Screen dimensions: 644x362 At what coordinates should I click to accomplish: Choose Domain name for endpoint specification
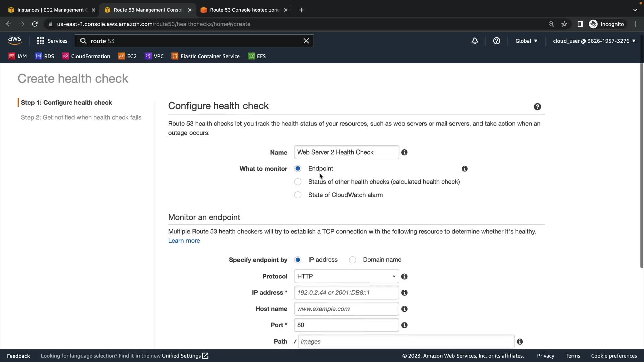[352, 260]
